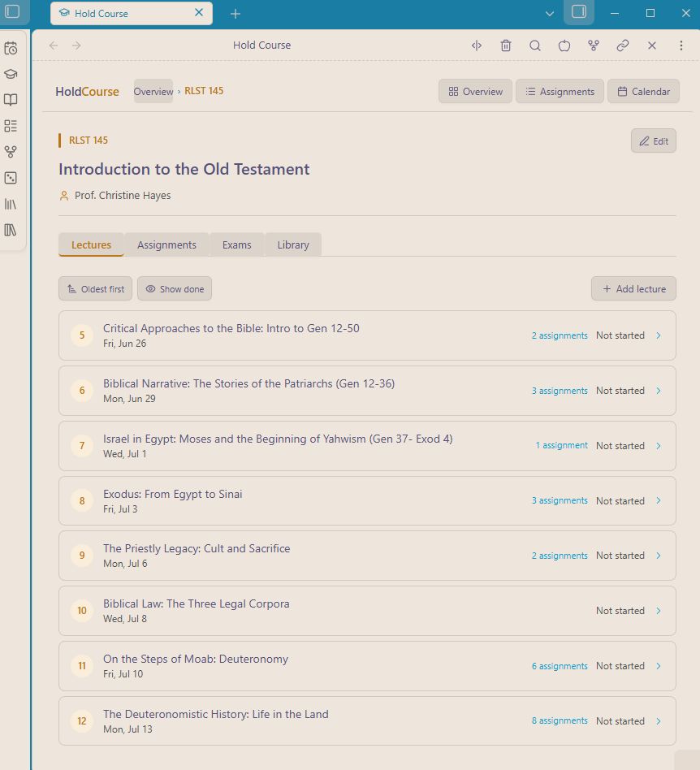
Task: Click Overview in the breadcrumb
Action: point(153,91)
